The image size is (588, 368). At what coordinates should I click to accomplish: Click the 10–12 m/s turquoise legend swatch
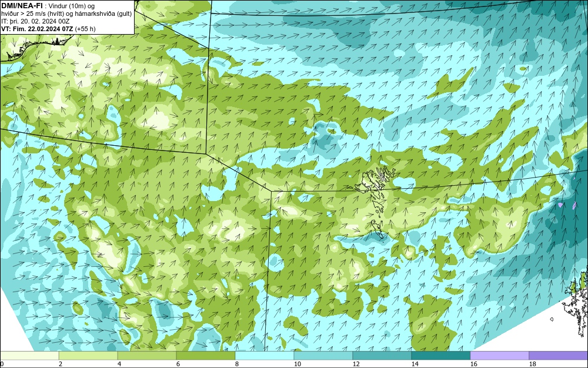click(323, 356)
